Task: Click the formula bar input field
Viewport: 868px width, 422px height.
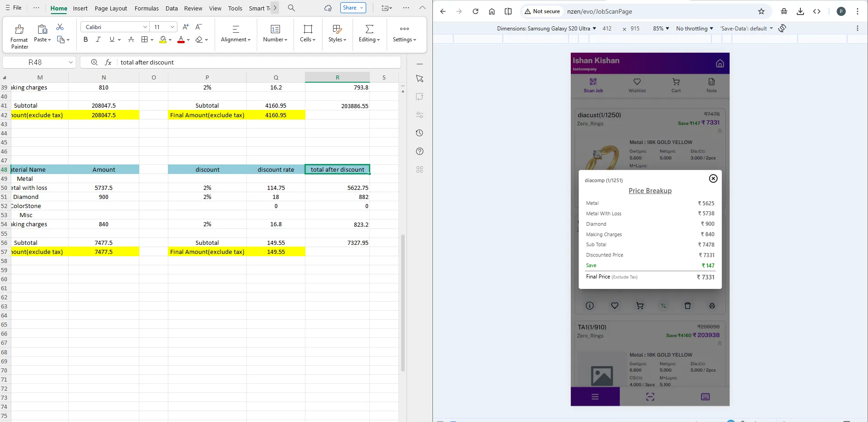Action: [259, 62]
